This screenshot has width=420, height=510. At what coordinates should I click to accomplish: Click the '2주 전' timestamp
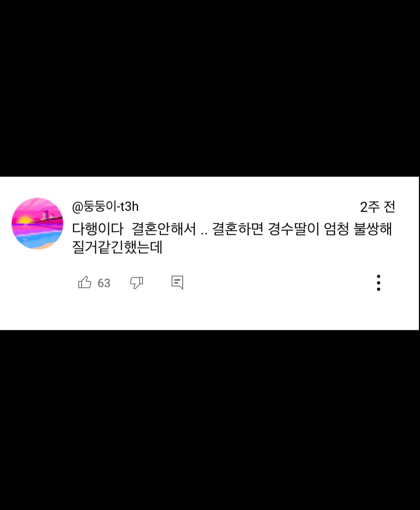click(x=377, y=207)
